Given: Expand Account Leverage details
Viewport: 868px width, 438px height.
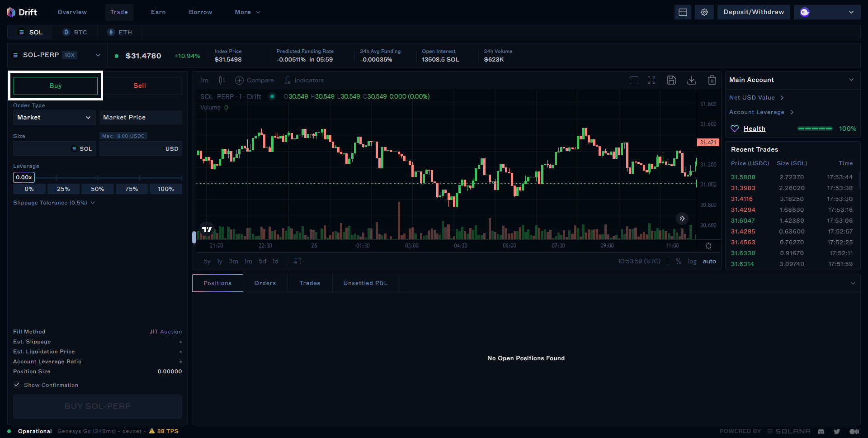Looking at the screenshot, I should click(792, 112).
